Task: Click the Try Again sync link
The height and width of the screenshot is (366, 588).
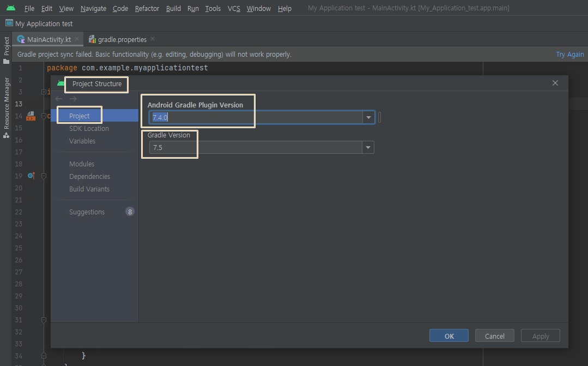Action: tap(569, 55)
